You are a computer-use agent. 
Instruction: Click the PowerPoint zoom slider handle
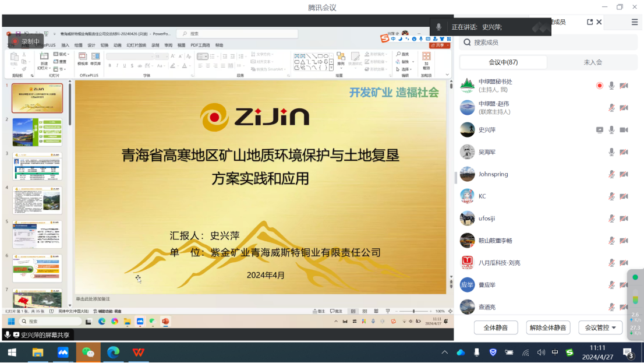click(x=413, y=311)
